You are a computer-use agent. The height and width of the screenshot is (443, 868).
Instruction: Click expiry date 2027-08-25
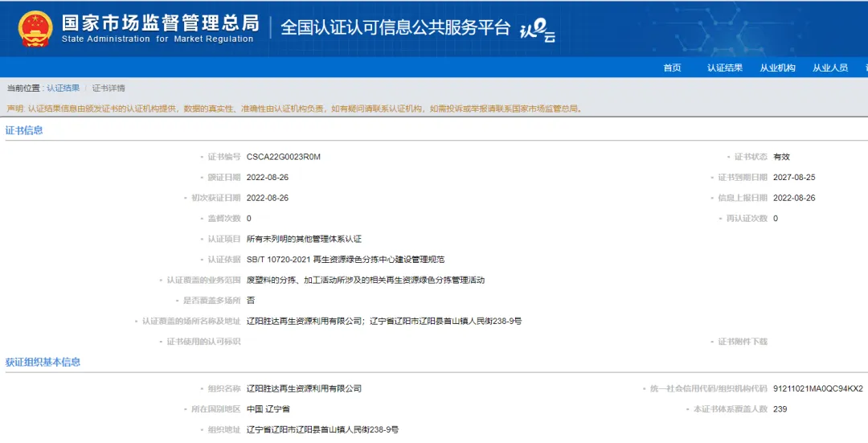point(794,177)
